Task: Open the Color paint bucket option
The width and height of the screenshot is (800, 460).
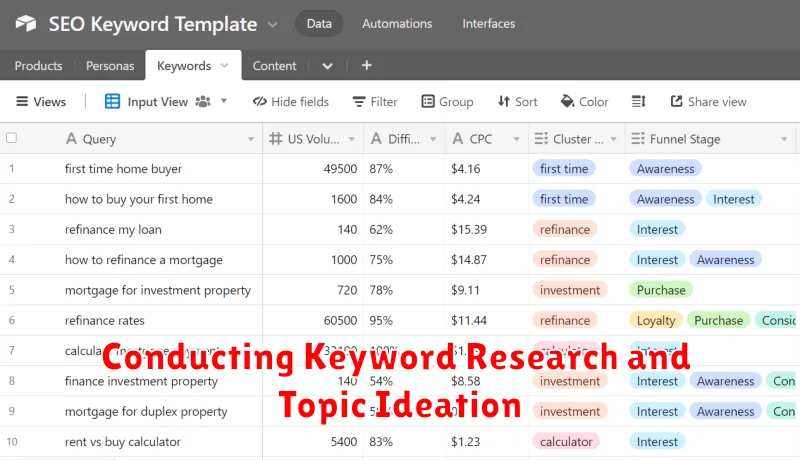Action: 568,101
